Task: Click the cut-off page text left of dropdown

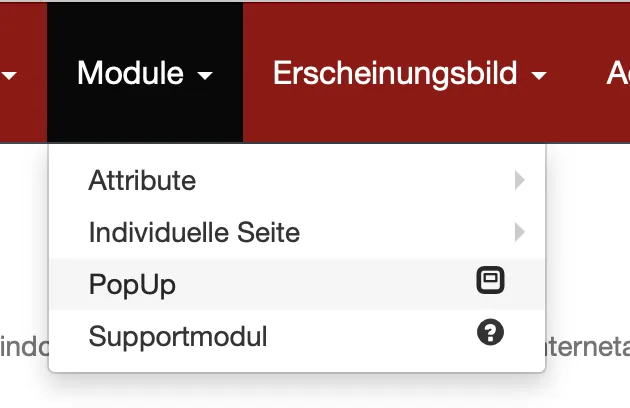Action: 20,348
